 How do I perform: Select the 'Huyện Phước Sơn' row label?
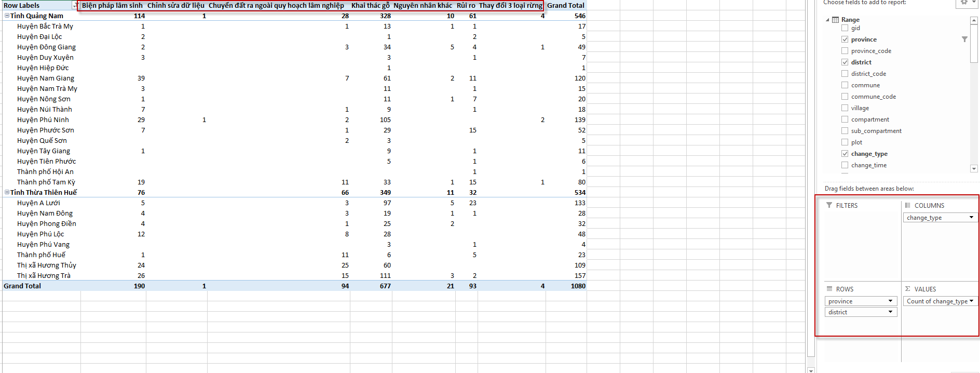[46, 130]
